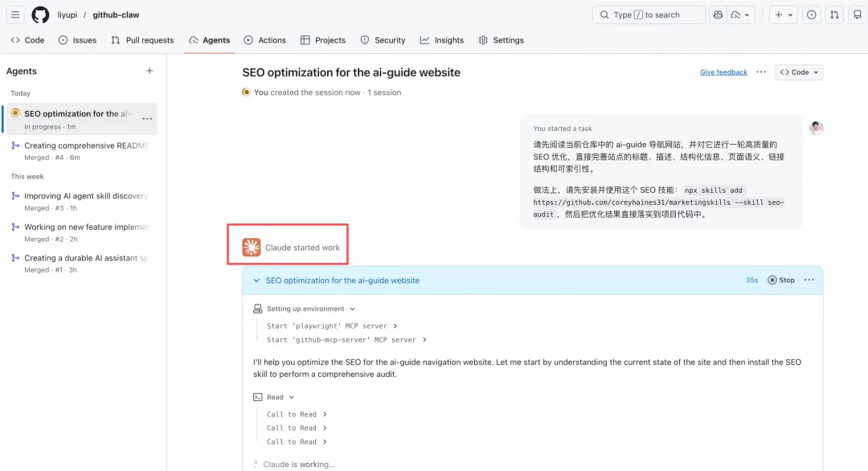This screenshot has width=868, height=471.
Task: Click the Type / to search field
Action: [649, 14]
